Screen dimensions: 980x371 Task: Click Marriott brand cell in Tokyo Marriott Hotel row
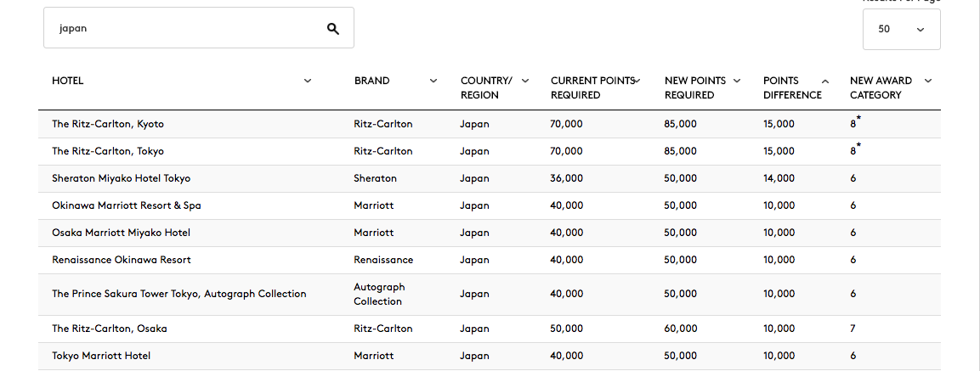click(374, 356)
